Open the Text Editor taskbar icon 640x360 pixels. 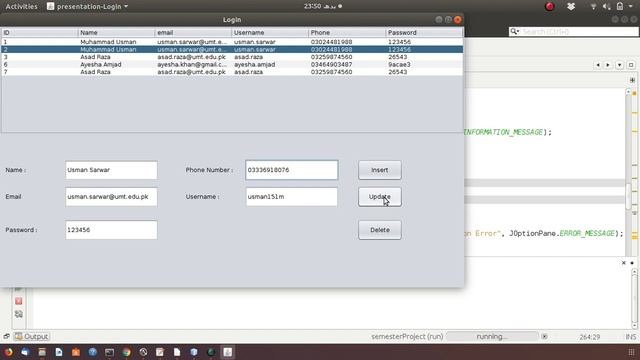click(160, 352)
